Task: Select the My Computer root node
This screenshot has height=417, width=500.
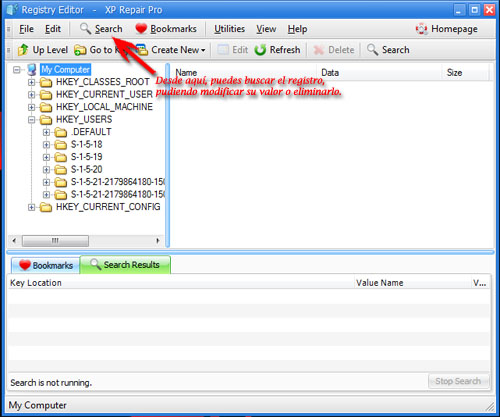Action: click(x=65, y=69)
